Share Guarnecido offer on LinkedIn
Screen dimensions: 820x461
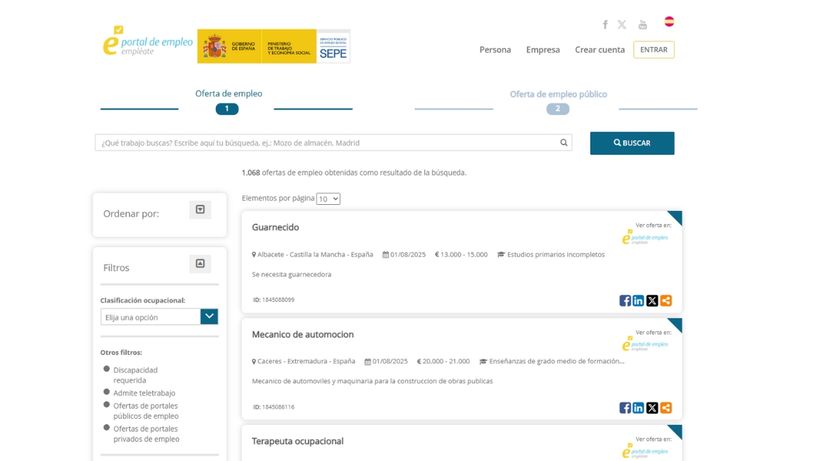(638, 301)
